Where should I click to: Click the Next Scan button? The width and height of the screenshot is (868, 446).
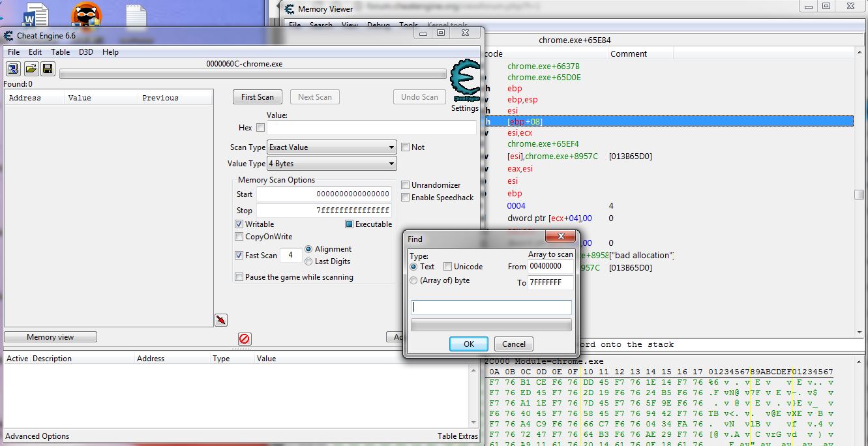pyautogui.click(x=315, y=97)
